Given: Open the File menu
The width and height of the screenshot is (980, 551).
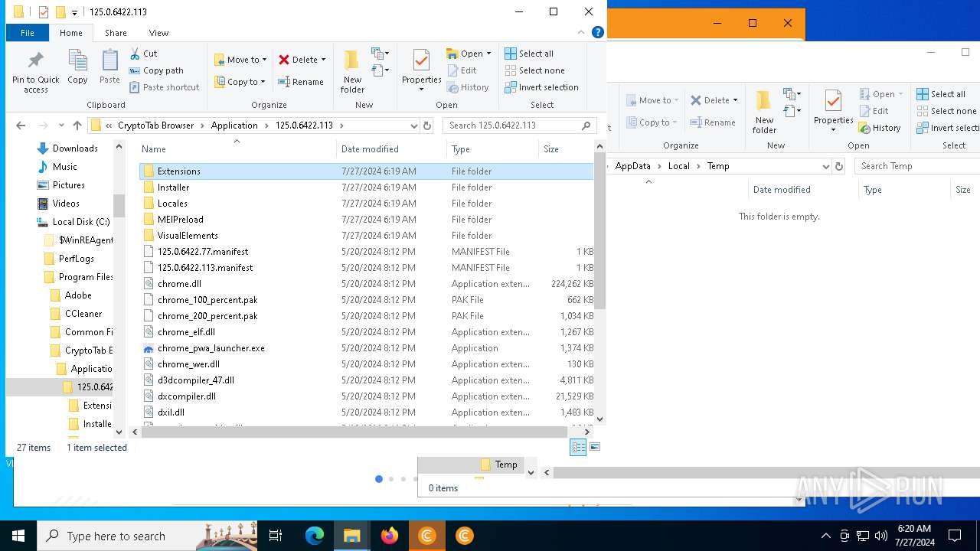Looking at the screenshot, I should (28, 33).
